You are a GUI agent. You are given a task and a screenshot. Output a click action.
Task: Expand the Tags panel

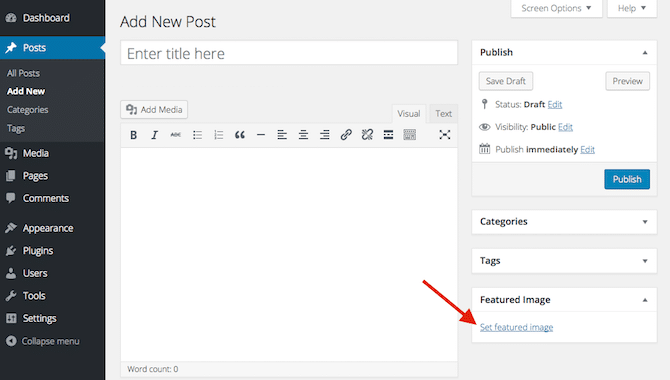click(645, 261)
